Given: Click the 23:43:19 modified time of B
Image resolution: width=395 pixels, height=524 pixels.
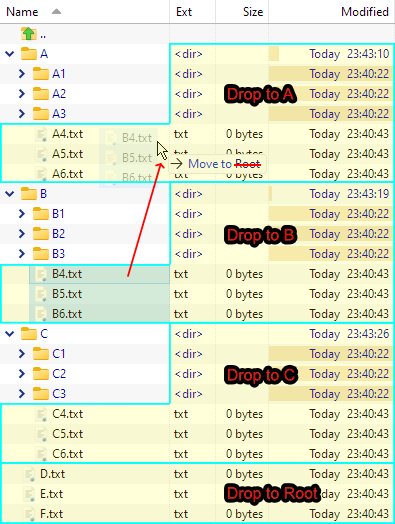Looking at the screenshot, I should [x=368, y=194].
